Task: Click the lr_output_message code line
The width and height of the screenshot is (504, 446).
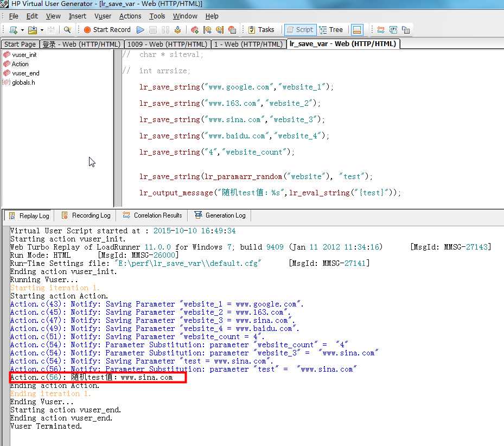Action: (270, 193)
